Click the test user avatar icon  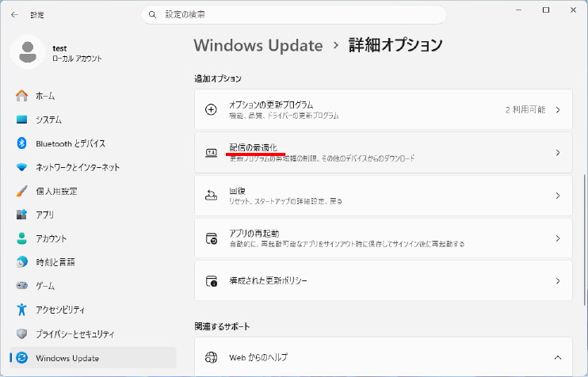pos(28,52)
